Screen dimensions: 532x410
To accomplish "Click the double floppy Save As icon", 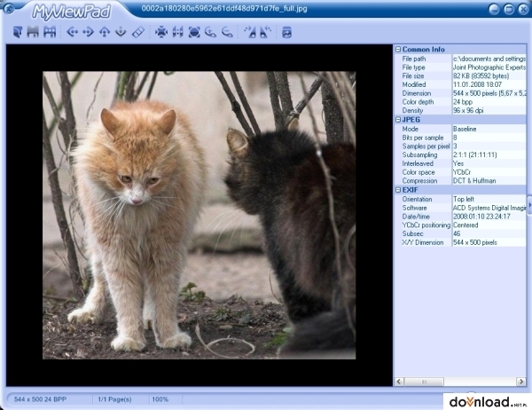I will (50, 32).
